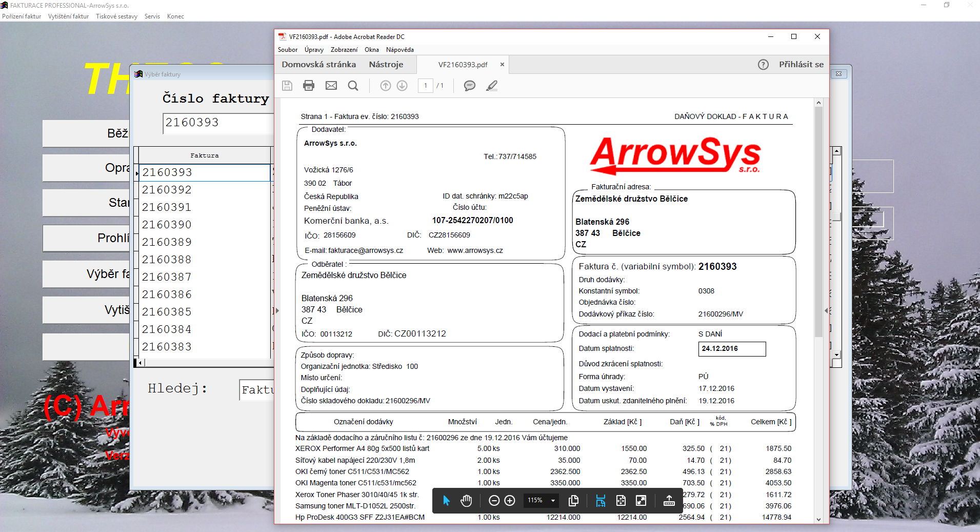Select invoice row 2160387
This screenshot has height=532, width=980.
205,277
